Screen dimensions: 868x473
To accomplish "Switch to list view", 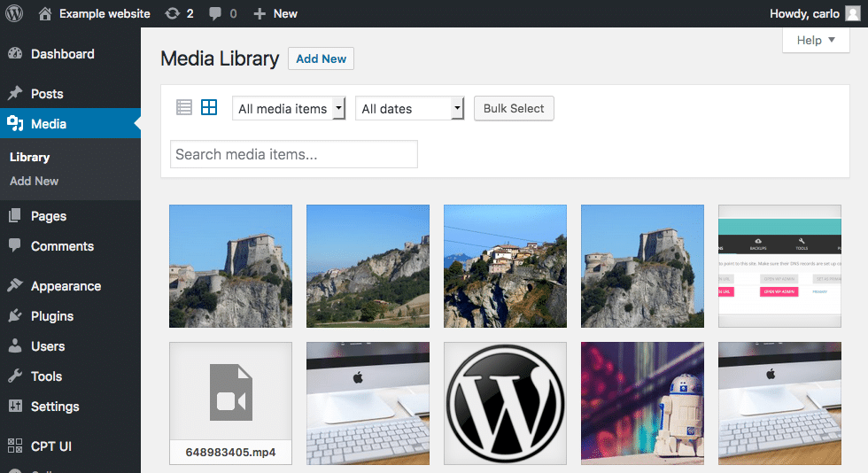I will (x=184, y=107).
